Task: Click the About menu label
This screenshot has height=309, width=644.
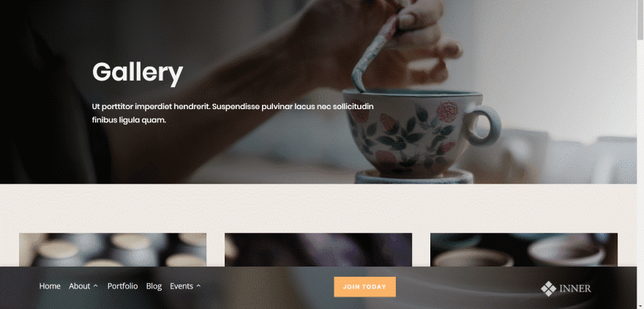Action: click(x=79, y=286)
